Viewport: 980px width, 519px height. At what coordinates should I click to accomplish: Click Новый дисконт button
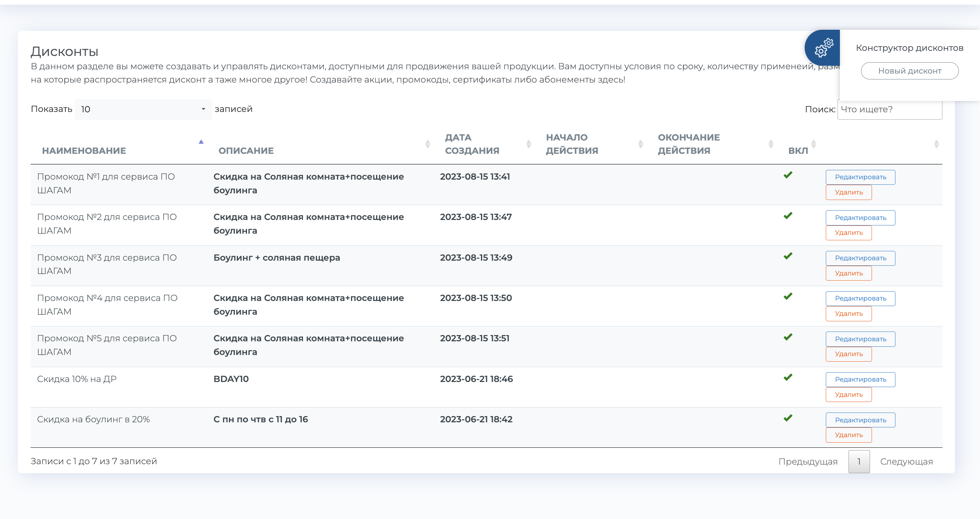point(909,71)
